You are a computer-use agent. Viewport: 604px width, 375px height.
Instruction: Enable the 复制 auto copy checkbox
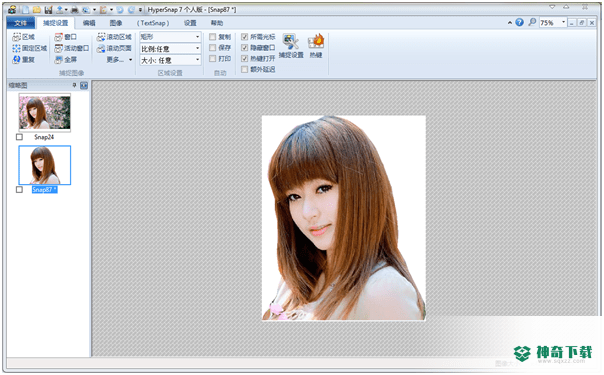(x=213, y=37)
